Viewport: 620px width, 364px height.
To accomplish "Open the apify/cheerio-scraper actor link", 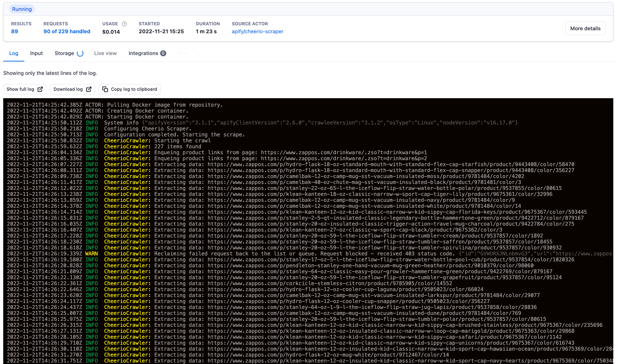I will pos(257,31).
